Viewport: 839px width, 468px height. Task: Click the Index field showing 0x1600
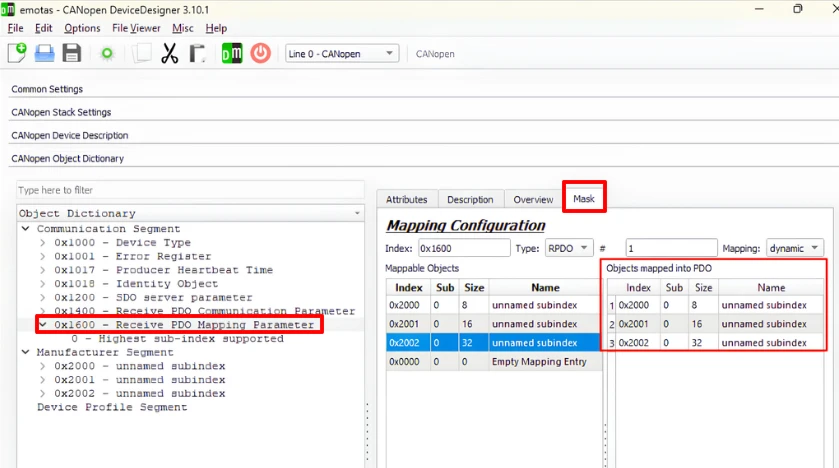pyautogui.click(x=464, y=248)
